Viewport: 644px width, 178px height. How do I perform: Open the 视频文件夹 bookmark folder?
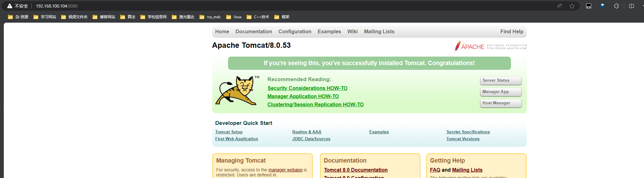pyautogui.click(x=74, y=17)
